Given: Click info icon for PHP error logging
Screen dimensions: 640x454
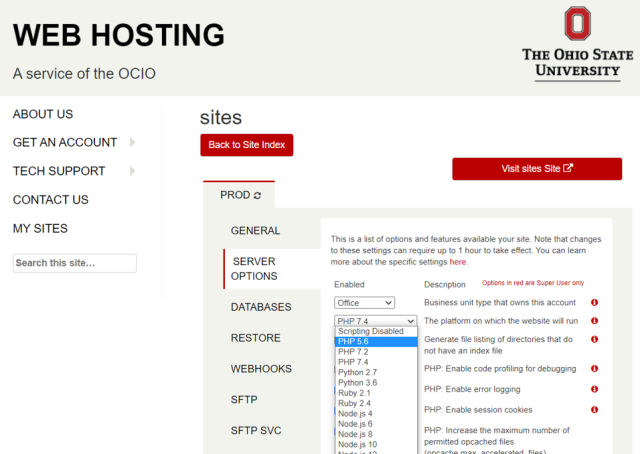Looking at the screenshot, I should click(594, 389).
